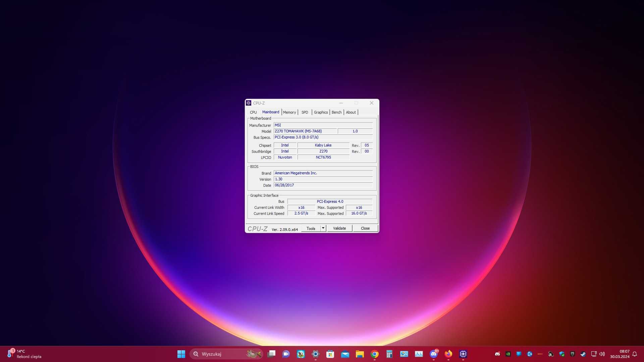
Task: Click the Tools button
Action: click(x=311, y=228)
